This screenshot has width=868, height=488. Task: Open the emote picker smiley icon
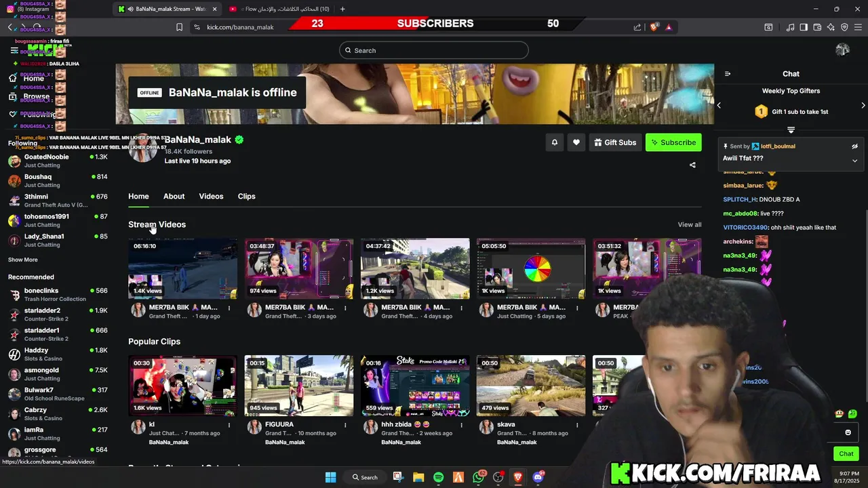coord(848,432)
